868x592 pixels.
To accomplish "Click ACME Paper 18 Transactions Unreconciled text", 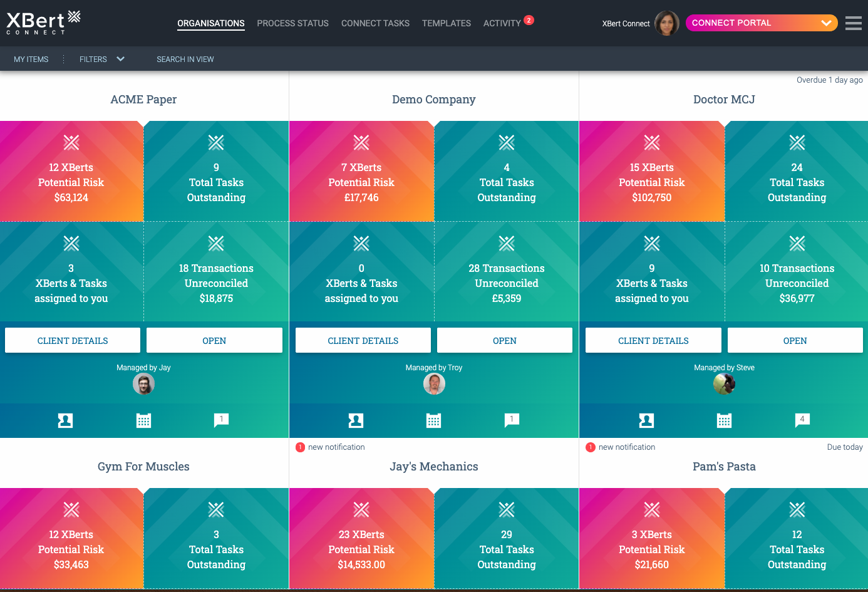I will pyautogui.click(x=216, y=283).
